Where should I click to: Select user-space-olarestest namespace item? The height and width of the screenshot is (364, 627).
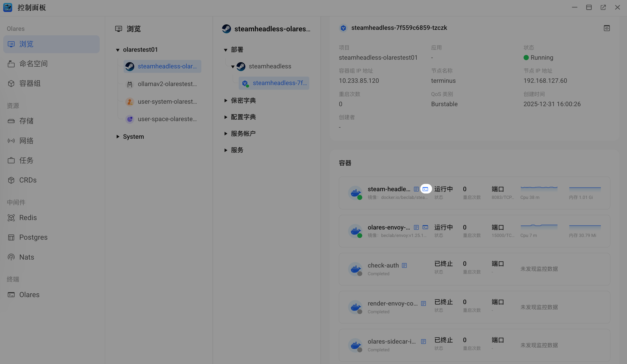tap(167, 119)
